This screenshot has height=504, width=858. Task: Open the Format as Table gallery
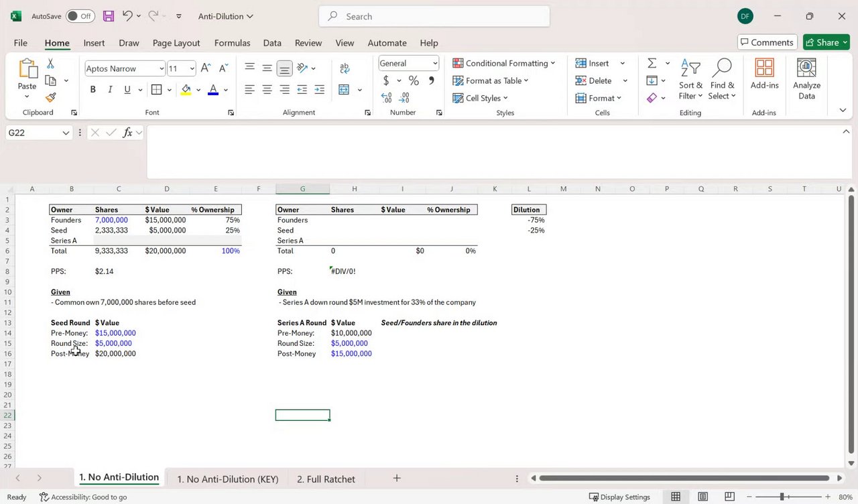coord(491,80)
